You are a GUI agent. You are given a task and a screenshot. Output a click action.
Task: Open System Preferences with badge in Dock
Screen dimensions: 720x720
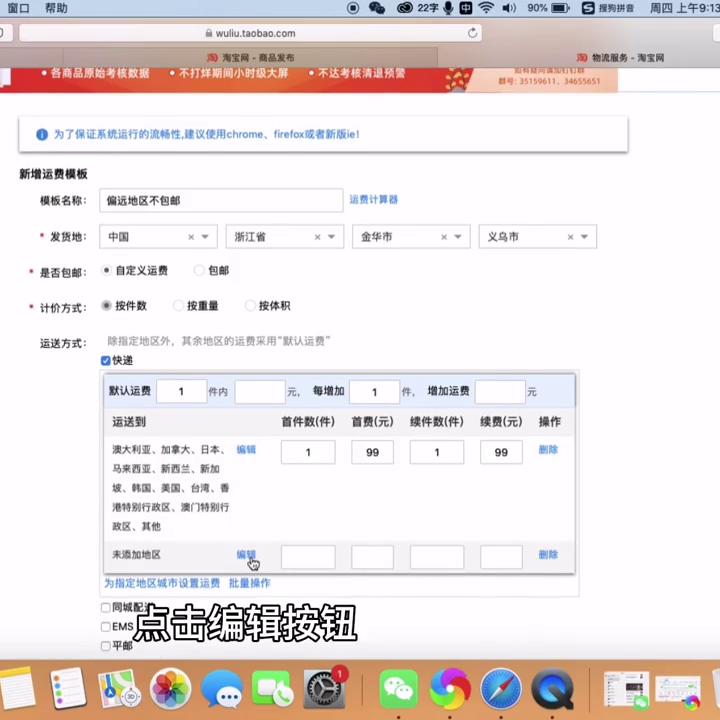pos(324,689)
